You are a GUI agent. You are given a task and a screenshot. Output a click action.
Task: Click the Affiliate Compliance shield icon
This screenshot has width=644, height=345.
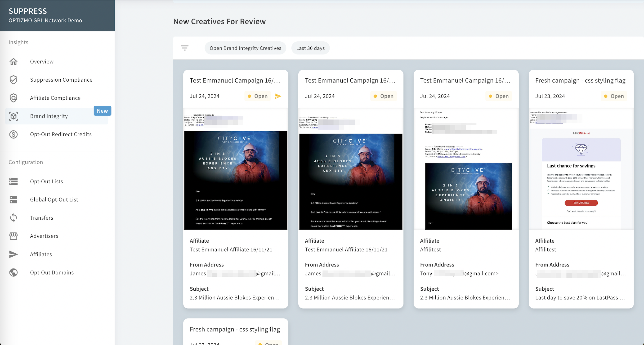click(x=13, y=98)
